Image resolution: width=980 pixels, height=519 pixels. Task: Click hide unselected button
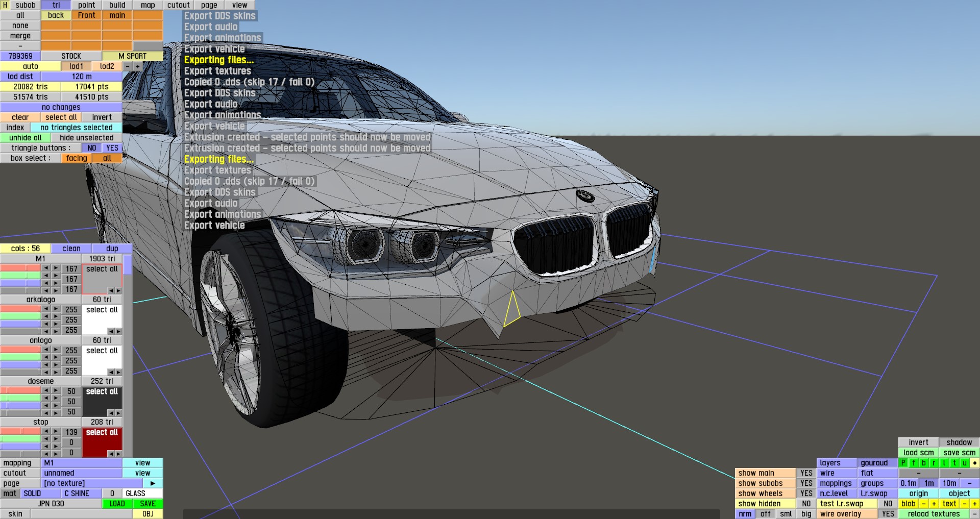pos(87,138)
